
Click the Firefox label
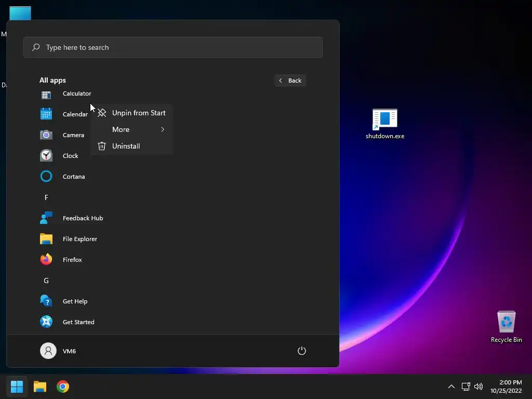[x=72, y=259]
